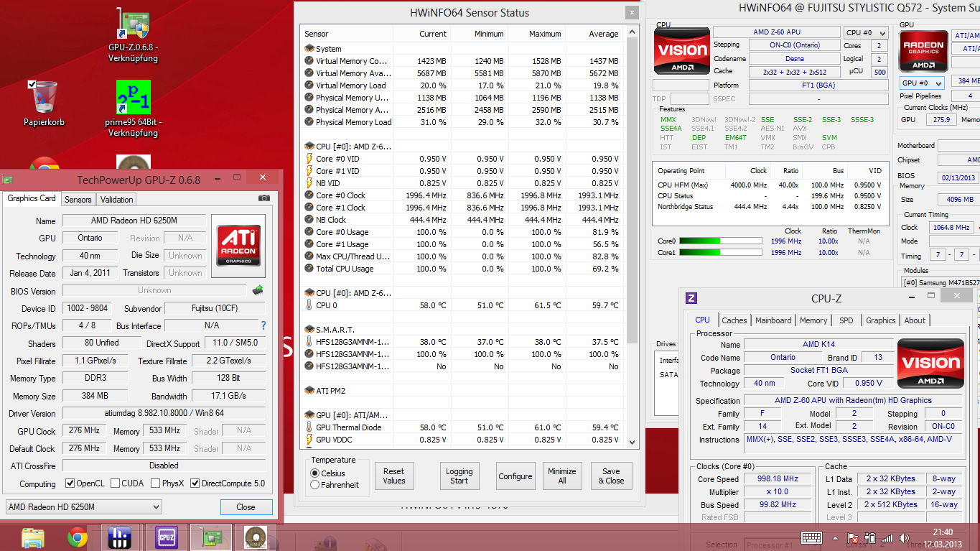Select the Fahrenheit temperature option
This screenshot has height=551, width=980.
tap(314, 485)
